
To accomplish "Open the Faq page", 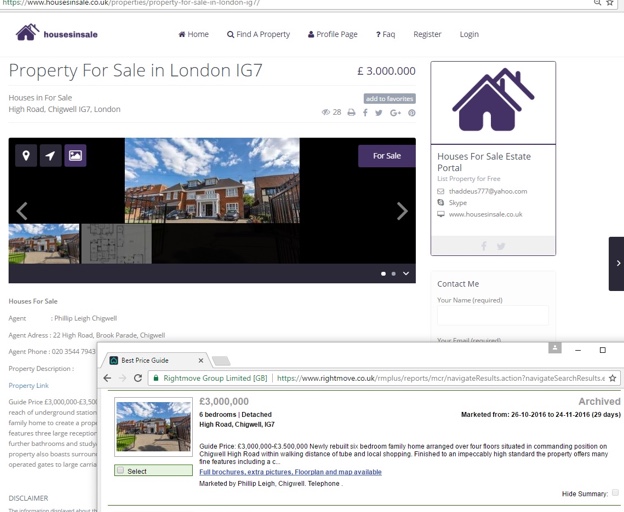I will 385,34.
